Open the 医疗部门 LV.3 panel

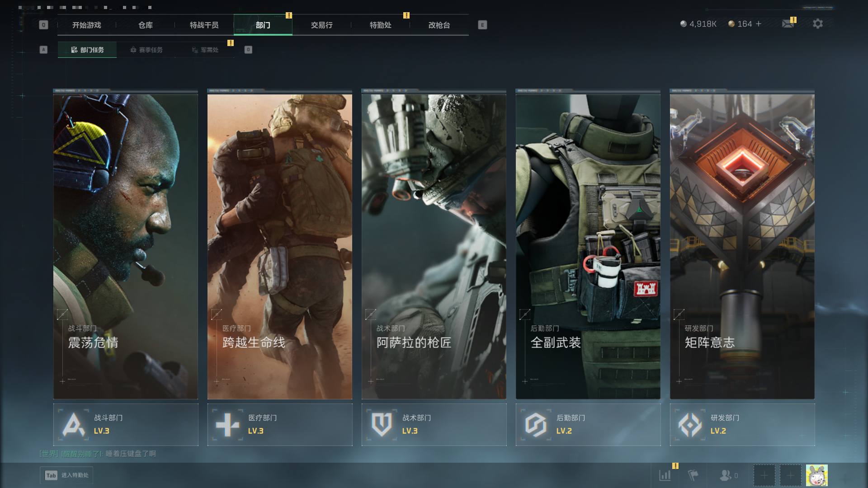[280, 425]
